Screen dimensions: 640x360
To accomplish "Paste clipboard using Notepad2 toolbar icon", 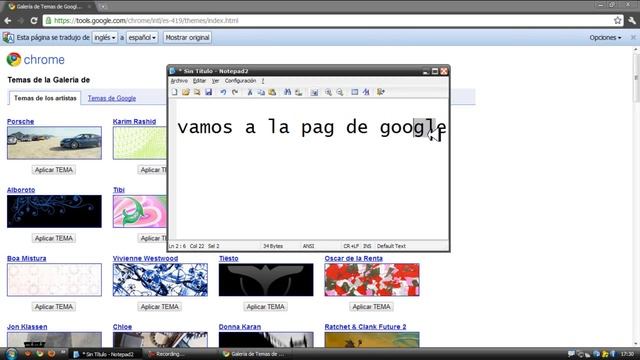I will point(272,92).
